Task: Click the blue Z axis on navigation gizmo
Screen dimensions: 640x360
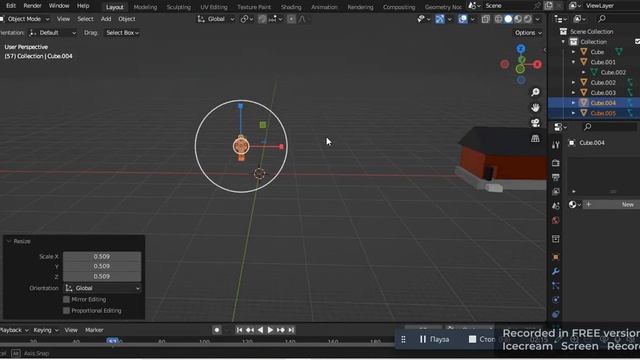Action: (521, 49)
